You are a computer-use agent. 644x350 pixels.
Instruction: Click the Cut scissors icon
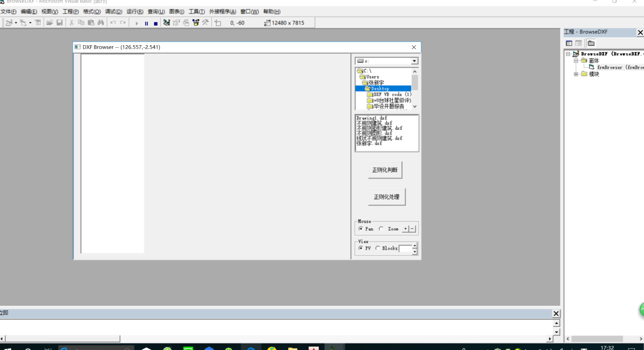72,23
